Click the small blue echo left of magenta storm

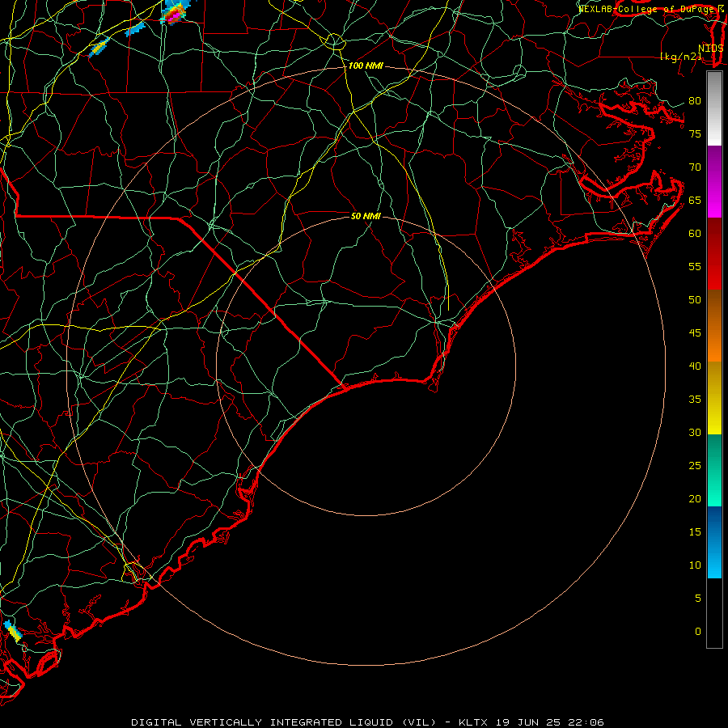coord(135,29)
